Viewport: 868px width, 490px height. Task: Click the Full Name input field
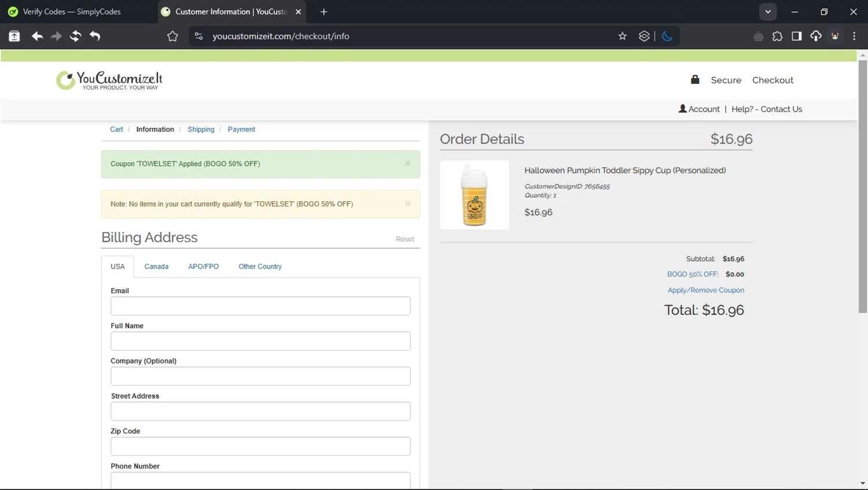tap(260, 341)
